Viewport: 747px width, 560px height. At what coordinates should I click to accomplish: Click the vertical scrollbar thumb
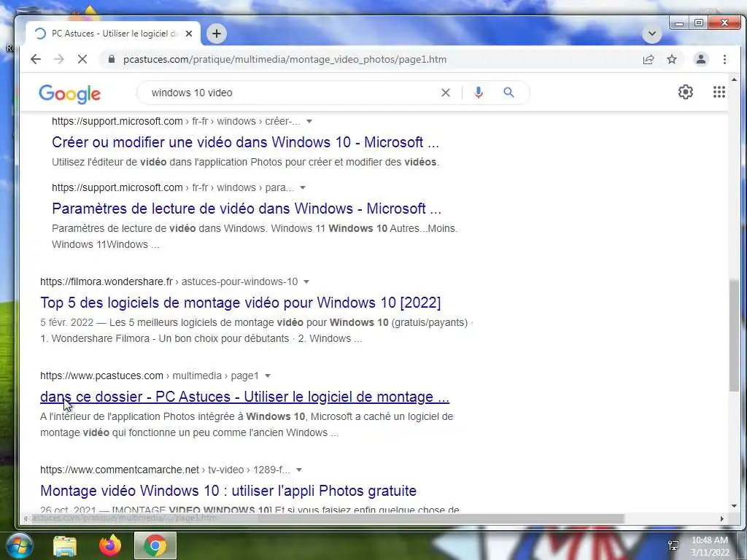[x=734, y=335]
